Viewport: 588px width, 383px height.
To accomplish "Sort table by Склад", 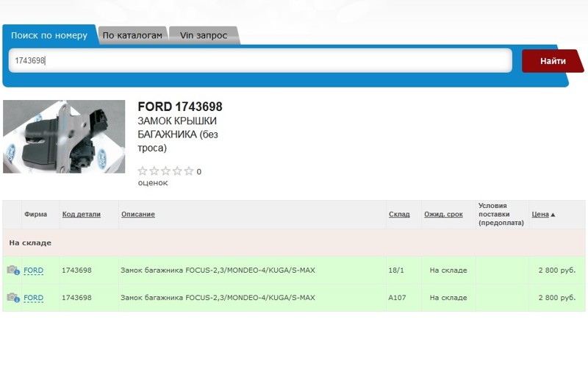I will pos(399,214).
